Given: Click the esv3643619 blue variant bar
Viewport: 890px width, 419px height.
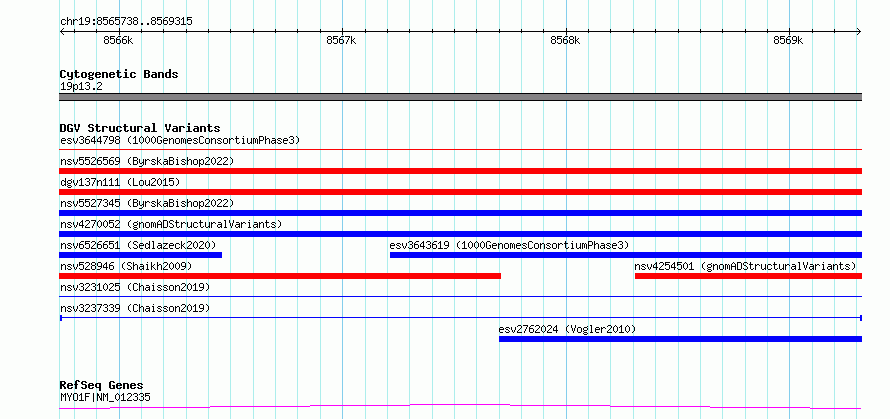Looking at the screenshot, I should click(x=626, y=255).
